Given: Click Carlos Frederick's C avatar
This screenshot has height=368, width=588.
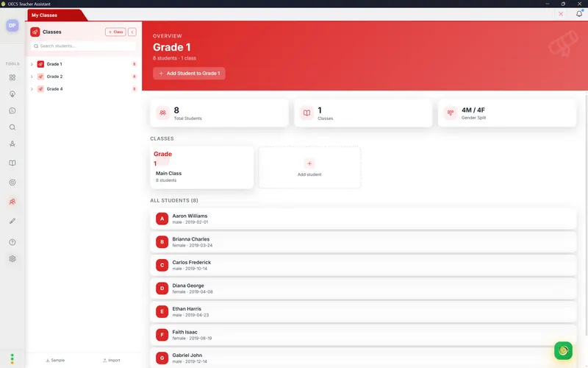Looking at the screenshot, I should point(162,265).
